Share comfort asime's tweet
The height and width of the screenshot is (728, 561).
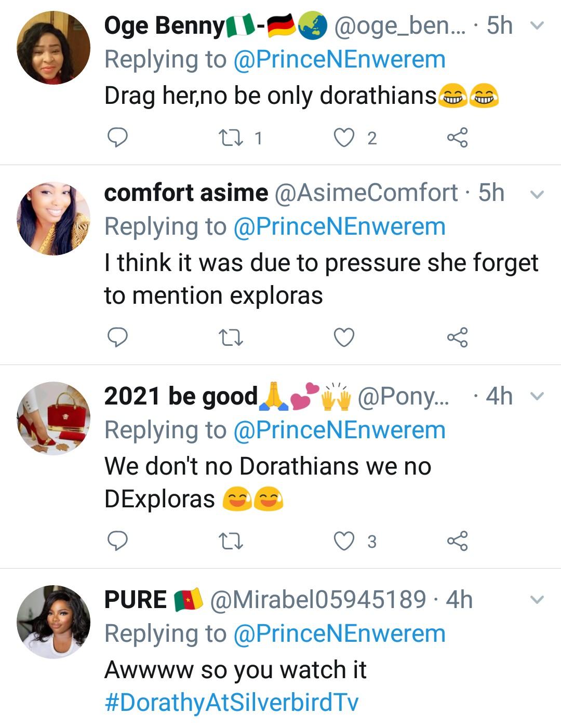(457, 338)
